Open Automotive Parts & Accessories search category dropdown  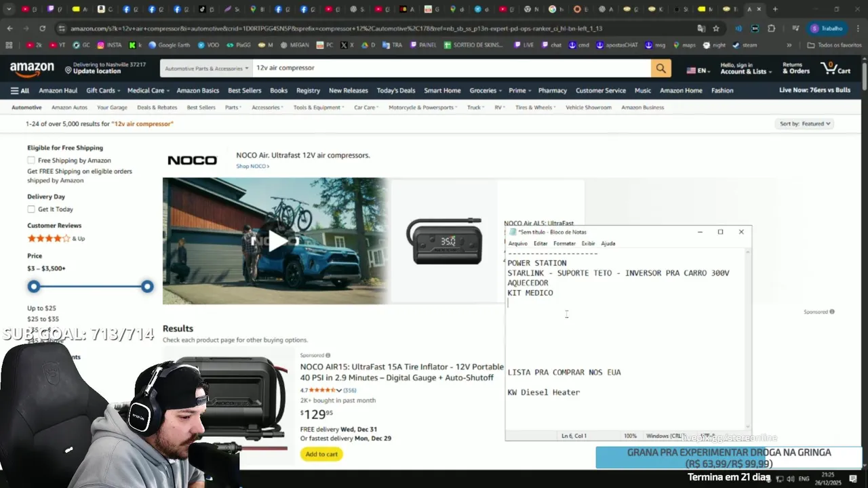(x=206, y=68)
